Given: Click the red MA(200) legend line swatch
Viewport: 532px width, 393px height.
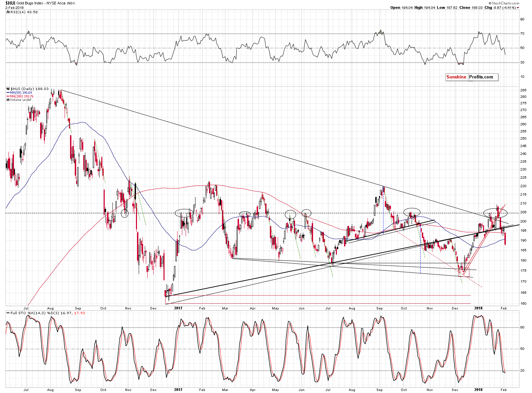Looking at the screenshot, I should click(x=8, y=96).
